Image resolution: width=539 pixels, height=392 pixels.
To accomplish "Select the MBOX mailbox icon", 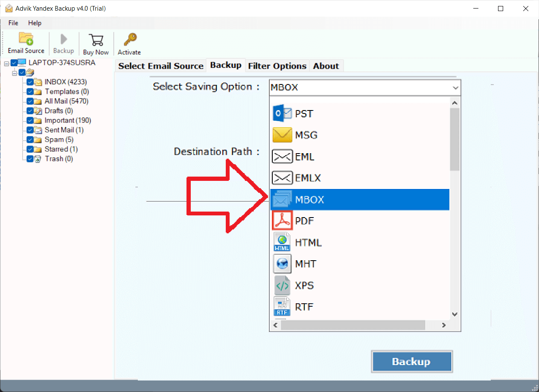I will (282, 200).
